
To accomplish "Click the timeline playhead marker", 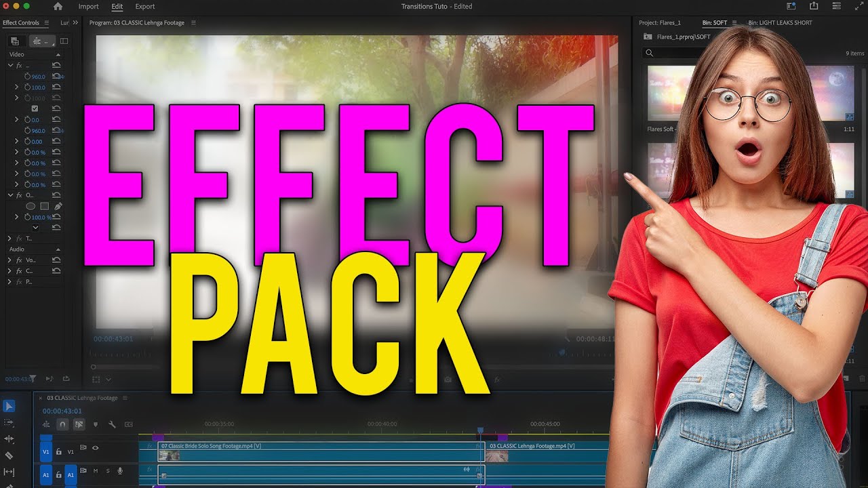I will point(480,431).
